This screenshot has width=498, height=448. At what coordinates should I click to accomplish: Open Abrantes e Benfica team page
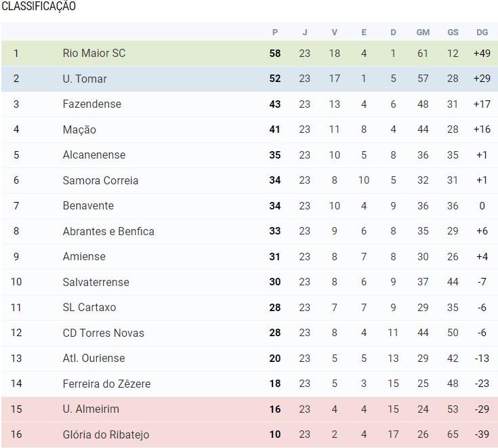point(108,231)
